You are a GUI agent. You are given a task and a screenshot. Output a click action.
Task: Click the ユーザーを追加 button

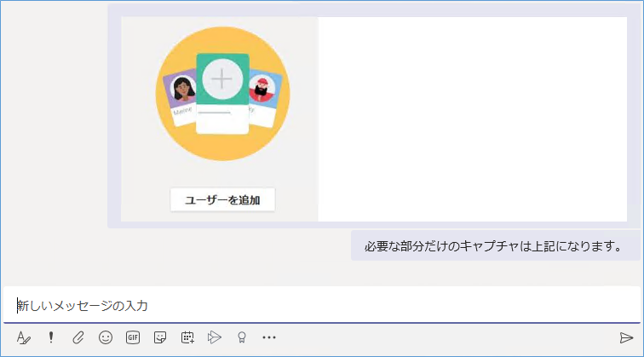pyautogui.click(x=222, y=200)
